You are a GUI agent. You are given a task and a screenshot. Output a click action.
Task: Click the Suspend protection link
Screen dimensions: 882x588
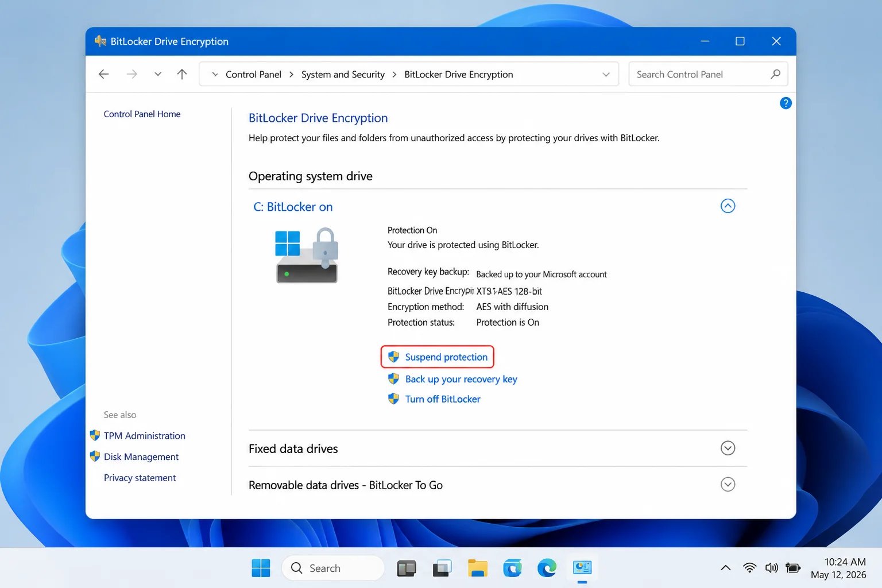446,357
